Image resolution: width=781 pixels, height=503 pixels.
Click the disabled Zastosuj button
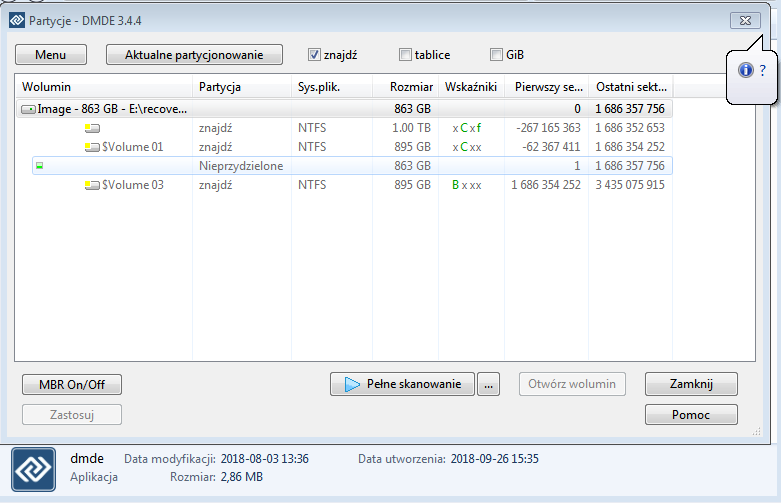coord(72,414)
